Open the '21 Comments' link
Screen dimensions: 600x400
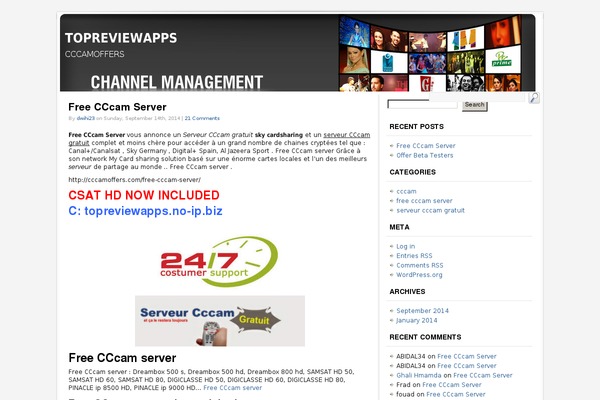click(x=202, y=118)
